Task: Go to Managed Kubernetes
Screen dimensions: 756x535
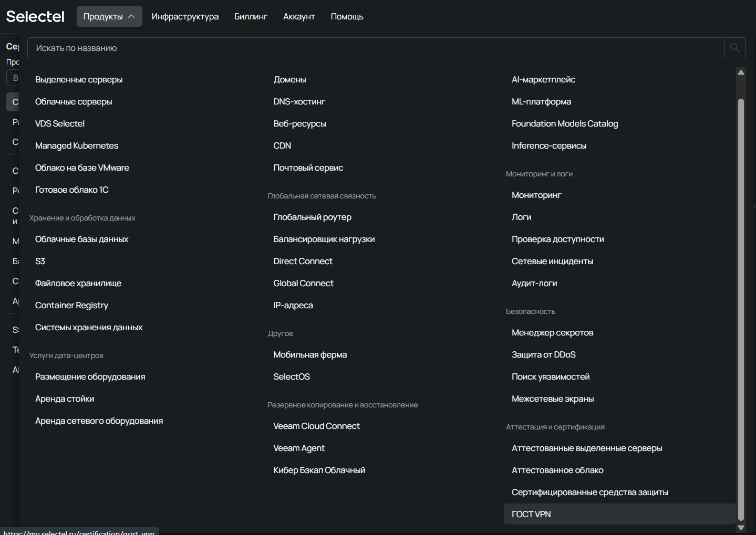Action: point(77,146)
